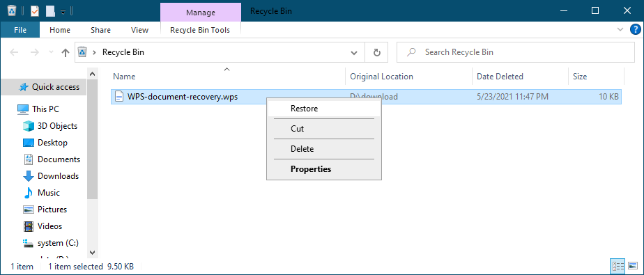
Task: Switch to Details view layout
Action: pyautogui.click(x=618, y=266)
